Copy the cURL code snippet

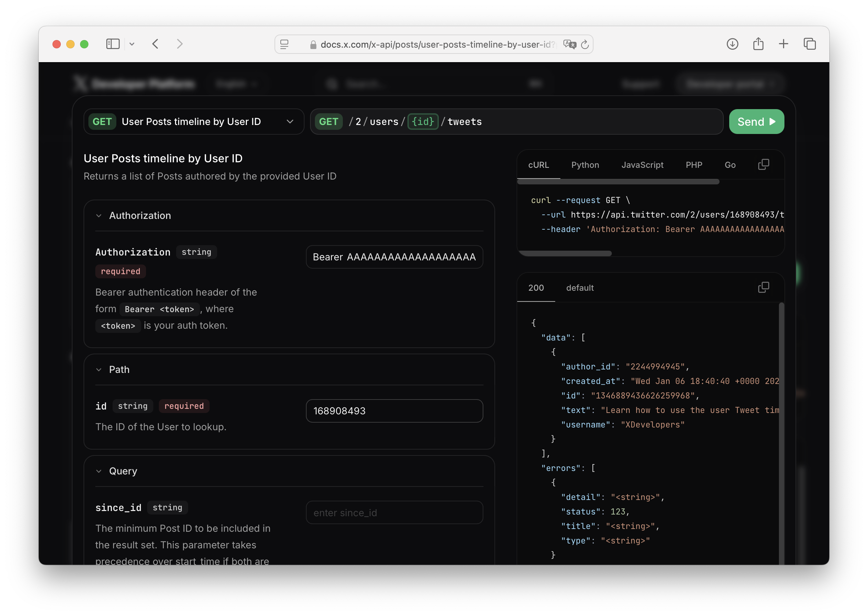click(x=763, y=165)
